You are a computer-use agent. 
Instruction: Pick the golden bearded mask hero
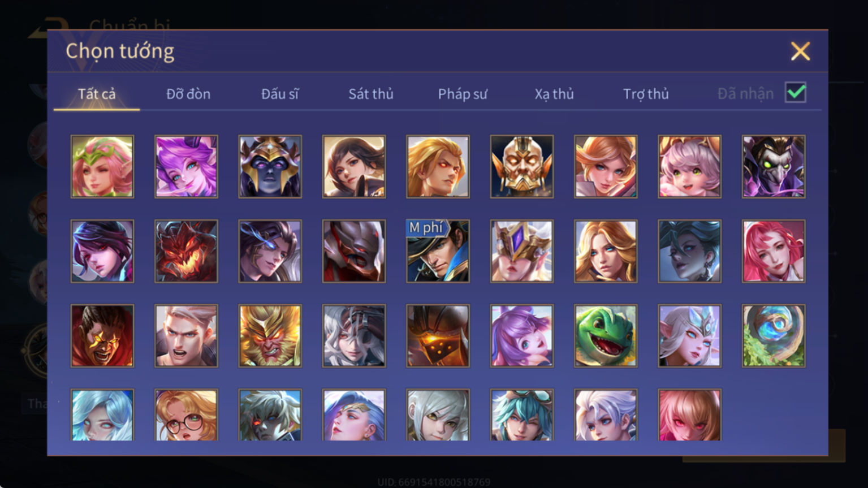[522, 166]
